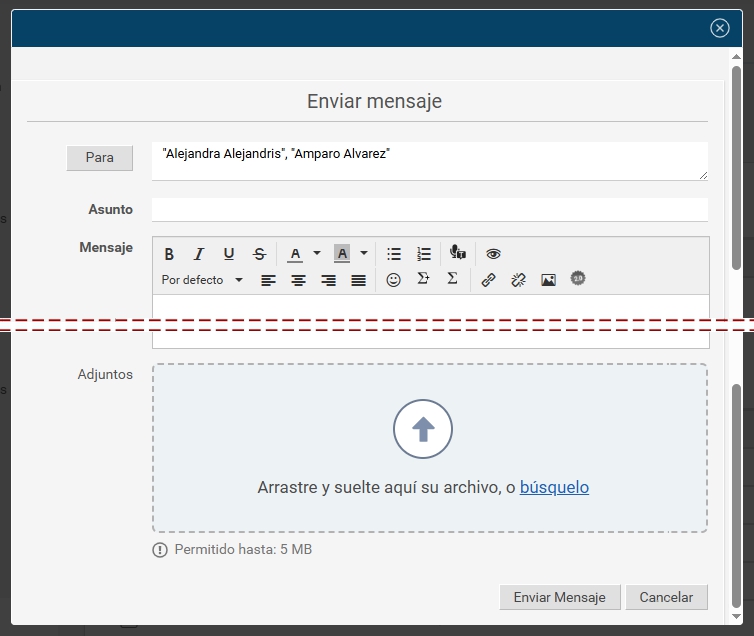Insert a hyperlink with link icon
Viewport: 754px width, 636px height.
pyautogui.click(x=488, y=280)
